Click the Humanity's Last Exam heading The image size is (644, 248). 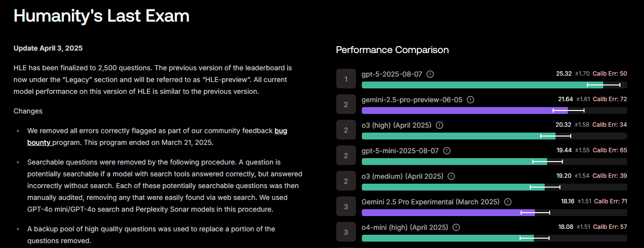(101, 16)
